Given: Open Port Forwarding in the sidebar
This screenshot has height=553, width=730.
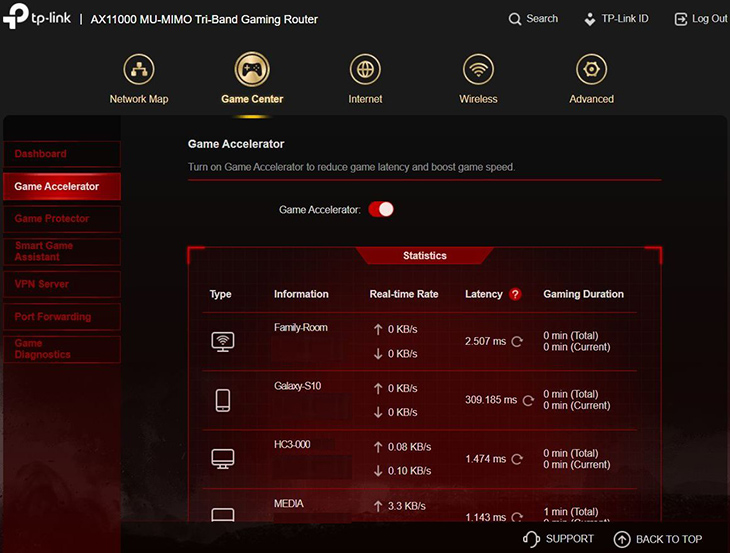Looking at the screenshot, I should [62, 317].
